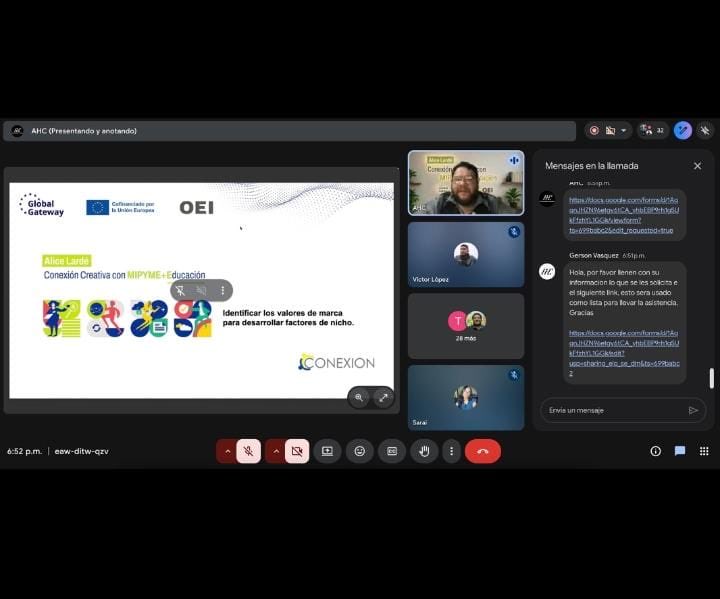
Task: Click the present screen button
Action: pyautogui.click(x=327, y=452)
